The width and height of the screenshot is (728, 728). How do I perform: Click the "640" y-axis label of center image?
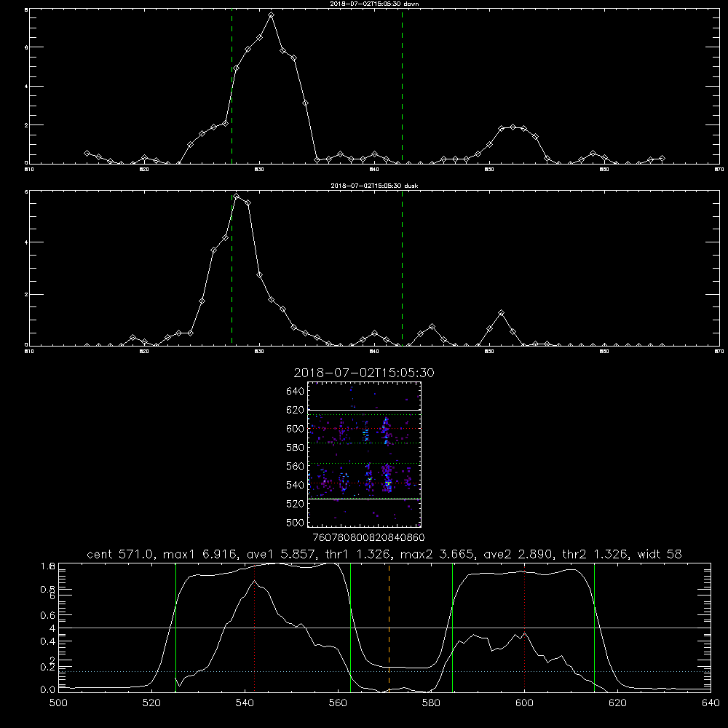[295, 391]
